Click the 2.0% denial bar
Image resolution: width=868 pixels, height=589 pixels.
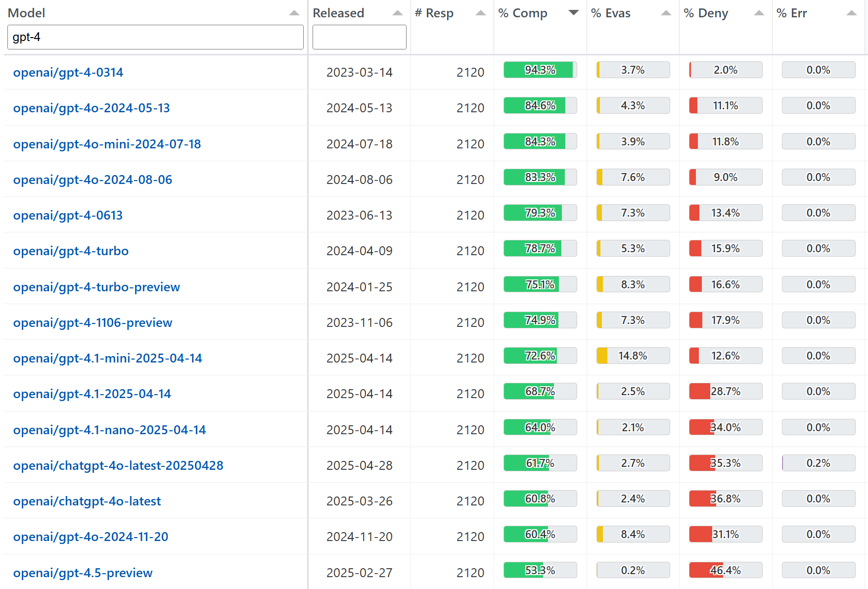[726, 70]
